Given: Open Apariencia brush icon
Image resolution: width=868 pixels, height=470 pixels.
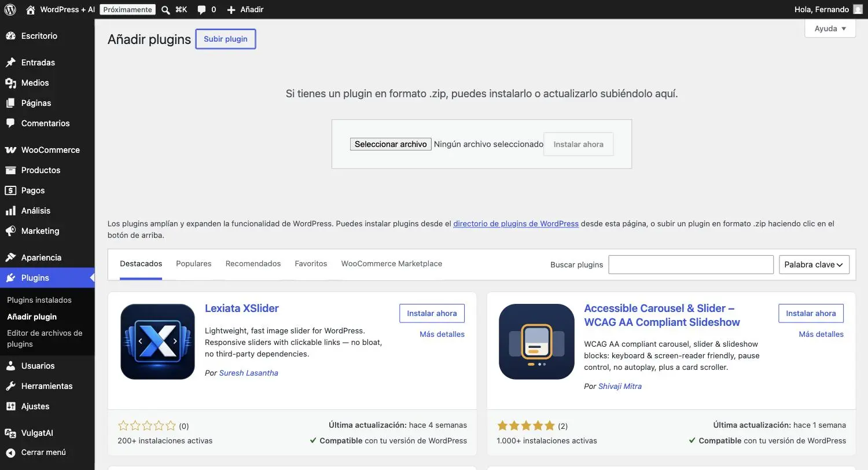Looking at the screenshot, I should tap(10, 258).
